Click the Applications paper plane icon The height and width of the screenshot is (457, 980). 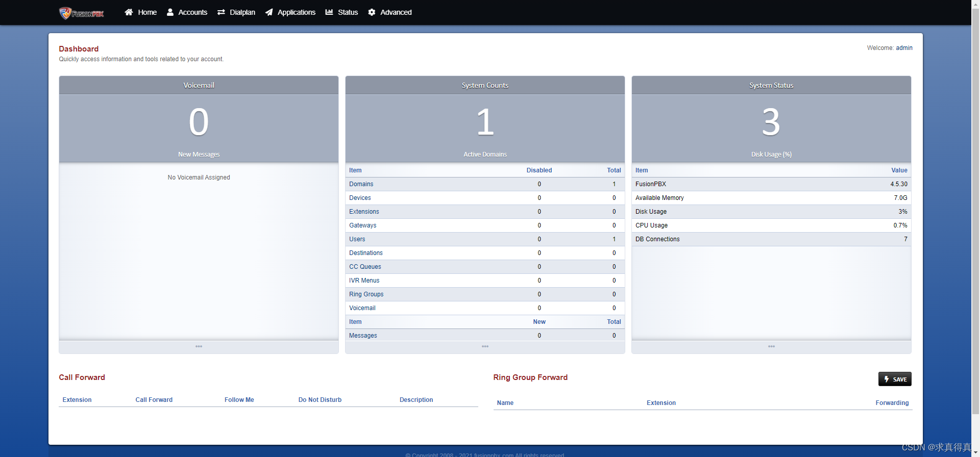coord(269,12)
